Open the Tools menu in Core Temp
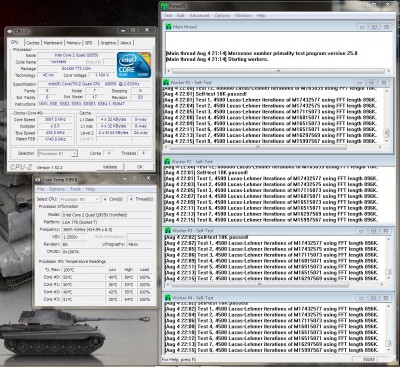The height and width of the screenshot is (367, 400). 75,189
